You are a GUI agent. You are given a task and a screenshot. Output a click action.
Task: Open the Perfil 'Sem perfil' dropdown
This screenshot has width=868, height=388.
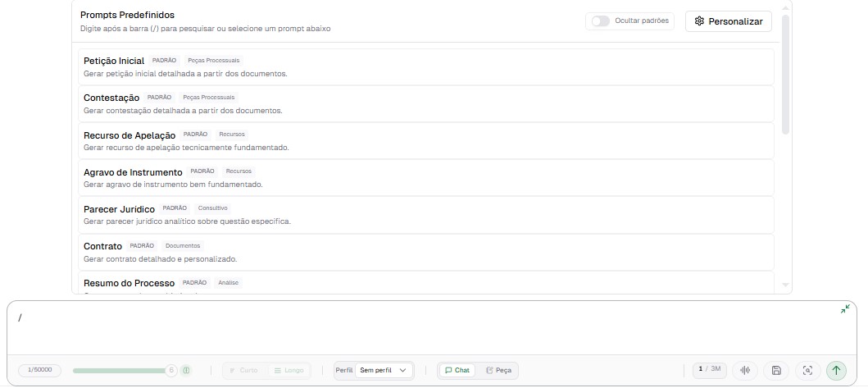point(383,370)
